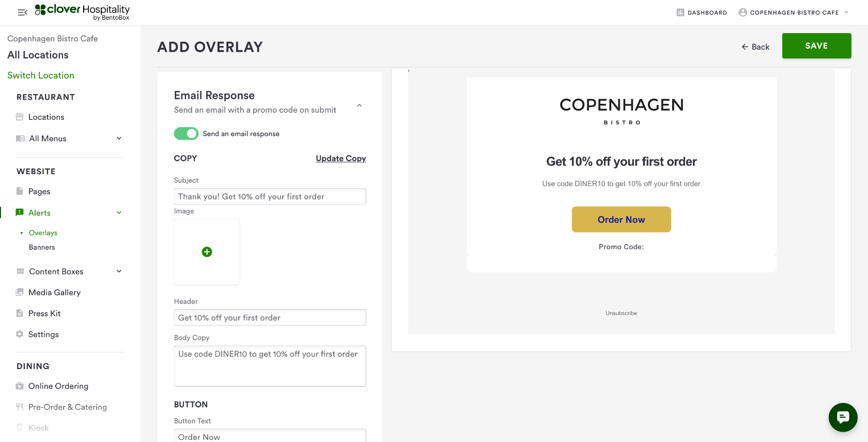Collapse the sidebar with the hamburger menu icon
Viewport: 868px width, 442px height.
click(x=22, y=12)
